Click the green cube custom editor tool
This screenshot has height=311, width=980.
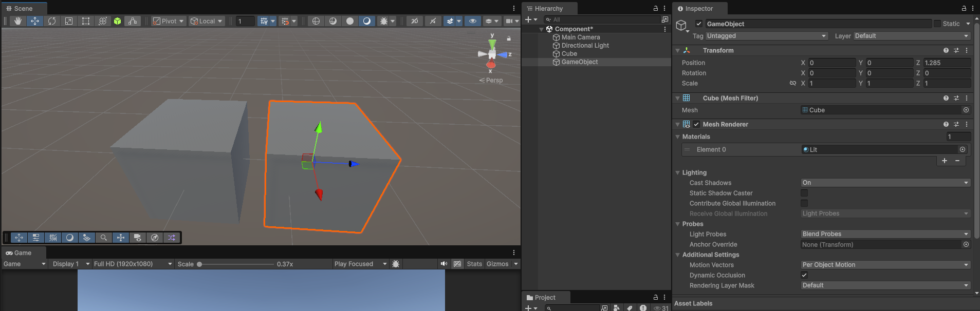tap(118, 21)
